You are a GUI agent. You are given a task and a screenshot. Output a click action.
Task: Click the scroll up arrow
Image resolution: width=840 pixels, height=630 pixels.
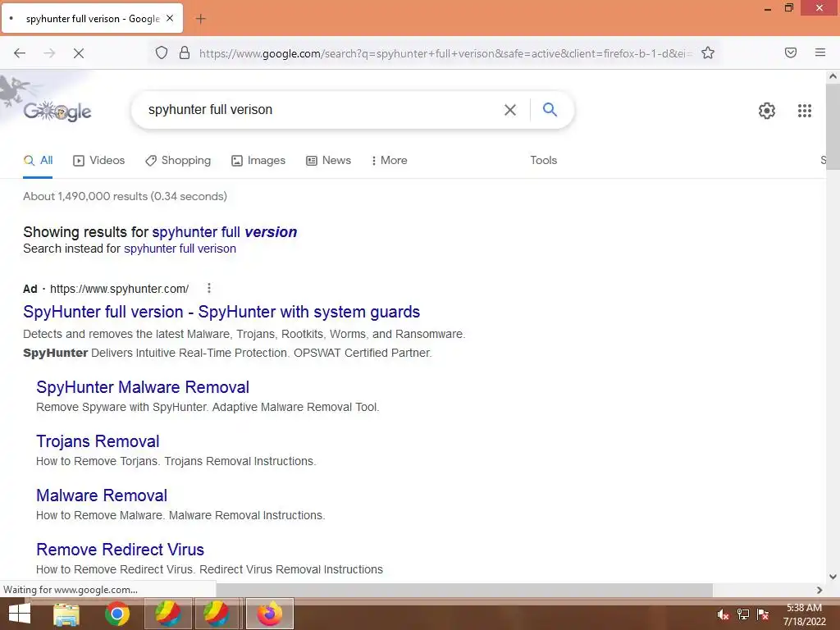(833, 76)
